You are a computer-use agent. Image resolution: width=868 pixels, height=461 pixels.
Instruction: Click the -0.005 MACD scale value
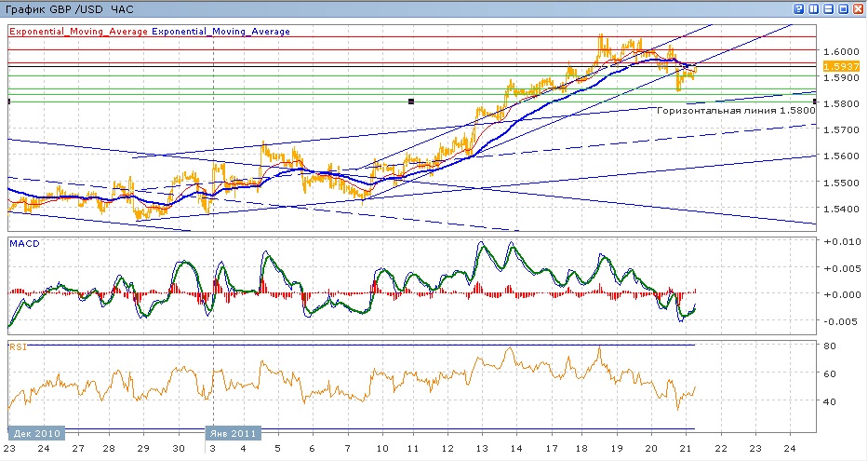point(842,321)
